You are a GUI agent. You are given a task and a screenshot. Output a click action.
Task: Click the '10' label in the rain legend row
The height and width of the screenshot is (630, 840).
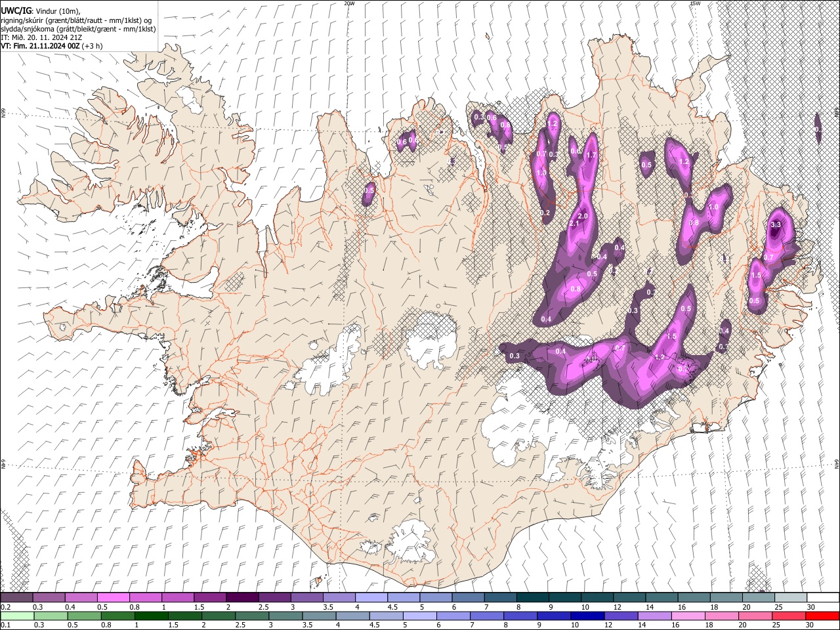575,625
